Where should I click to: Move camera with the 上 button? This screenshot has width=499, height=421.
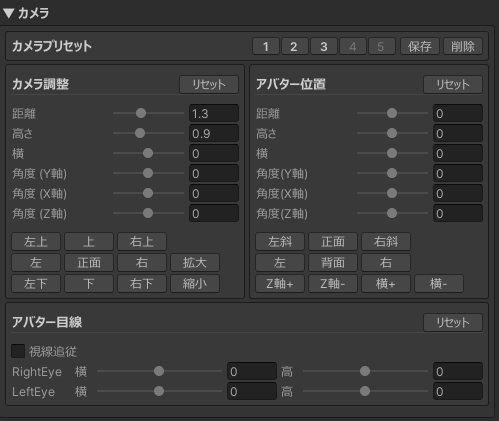coord(89,242)
